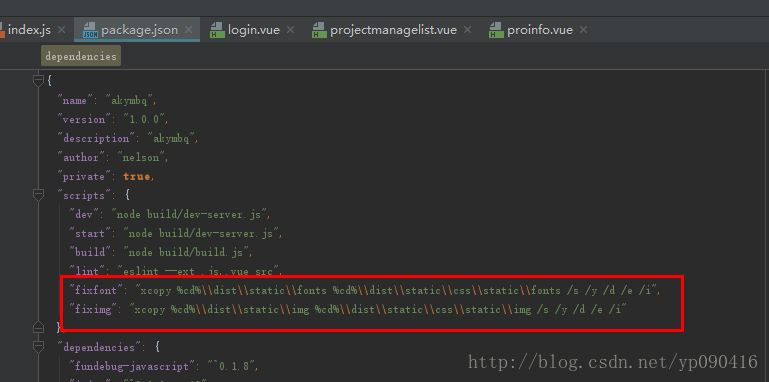Click the dependencies breadcrumb
769x382 pixels.
pos(81,56)
